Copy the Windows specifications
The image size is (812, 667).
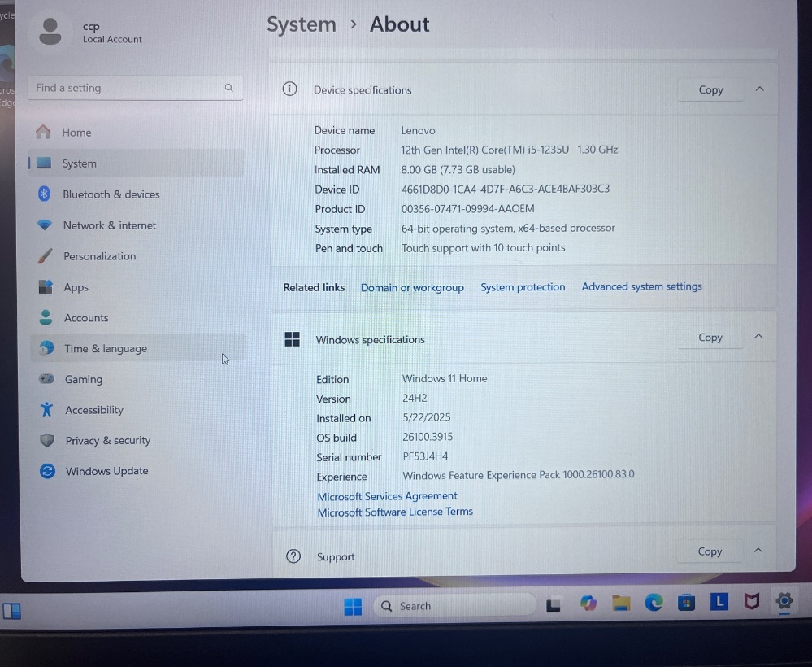click(710, 338)
